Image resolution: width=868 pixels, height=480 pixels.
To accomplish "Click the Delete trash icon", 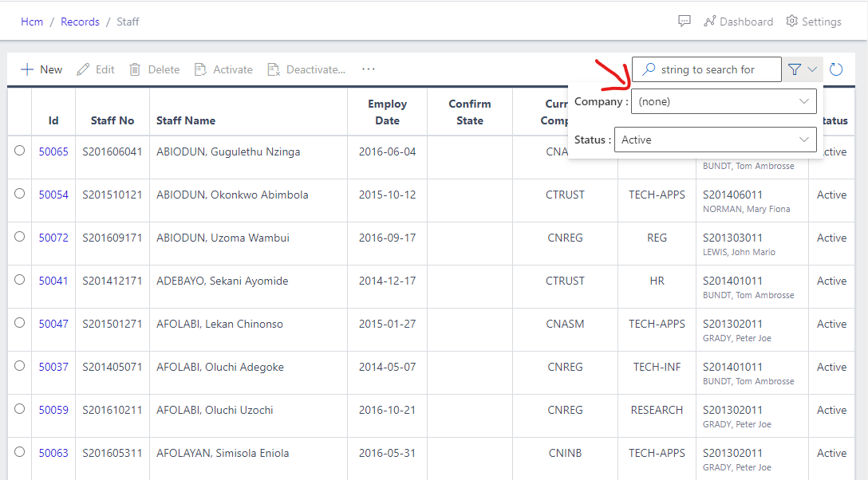I will [135, 69].
